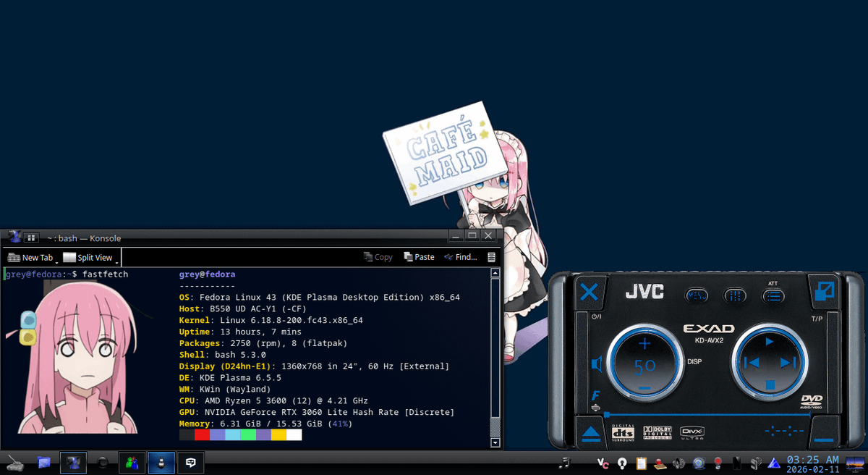
Task: Open the application launcher in taskbar
Action: pyautogui.click(x=16, y=462)
